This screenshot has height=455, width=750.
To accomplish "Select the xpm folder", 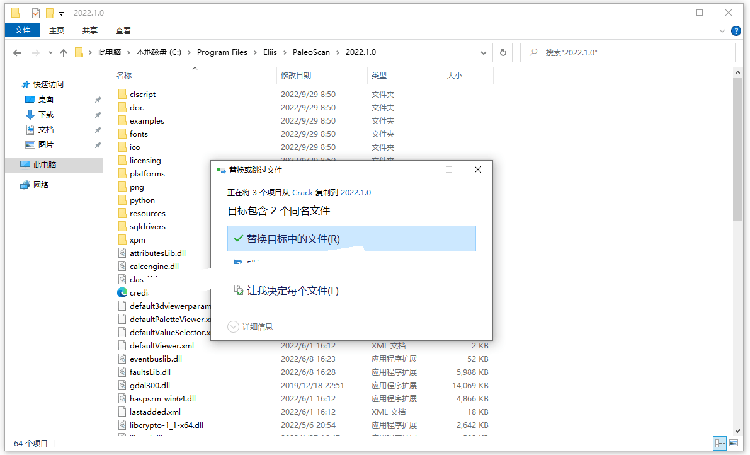I will pyautogui.click(x=132, y=240).
